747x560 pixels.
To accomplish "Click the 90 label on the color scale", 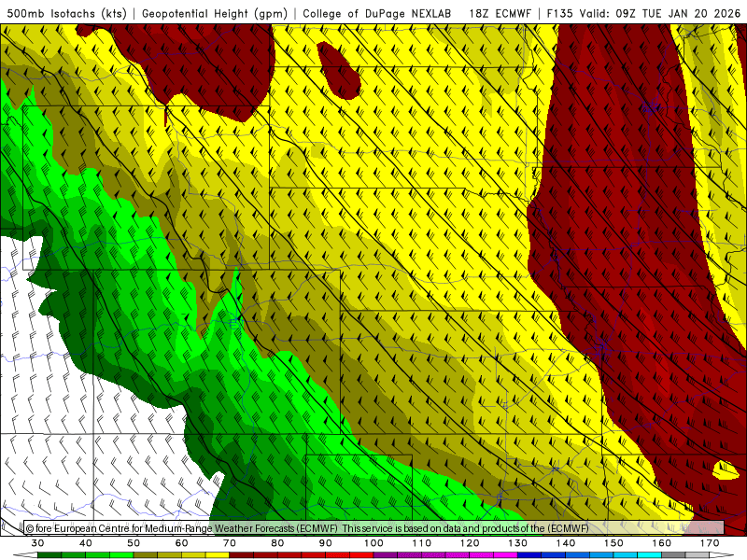I will pyautogui.click(x=326, y=543).
